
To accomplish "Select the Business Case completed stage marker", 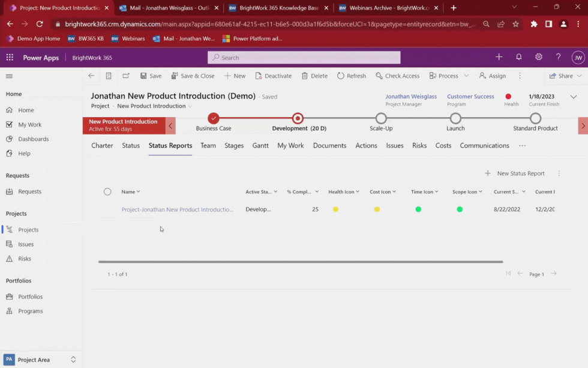I will point(213,118).
